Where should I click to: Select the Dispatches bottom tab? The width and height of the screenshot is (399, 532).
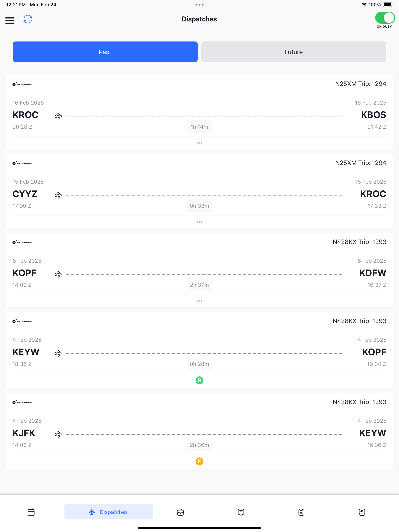point(109,512)
